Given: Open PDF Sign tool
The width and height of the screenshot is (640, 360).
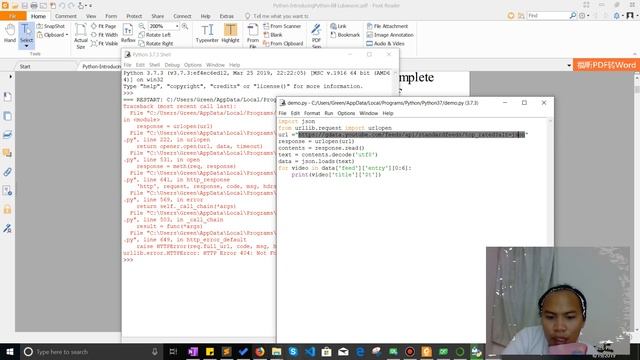Looking at the screenshot, I should coord(316,36).
